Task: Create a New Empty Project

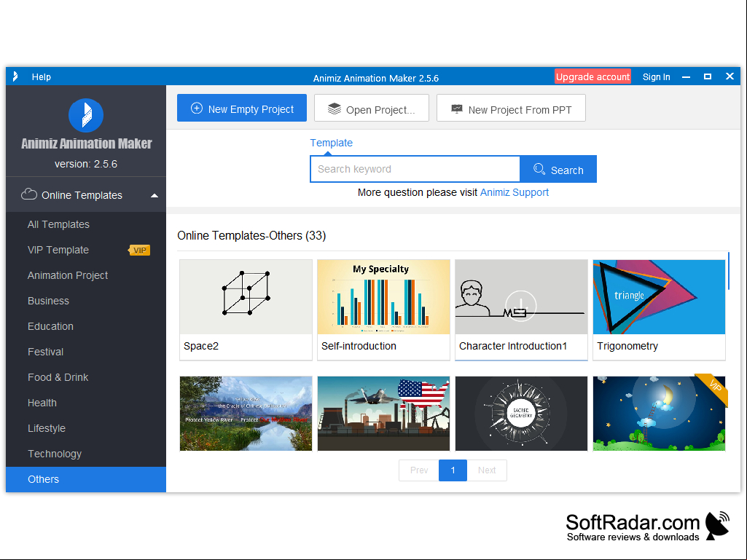Action: [x=241, y=108]
